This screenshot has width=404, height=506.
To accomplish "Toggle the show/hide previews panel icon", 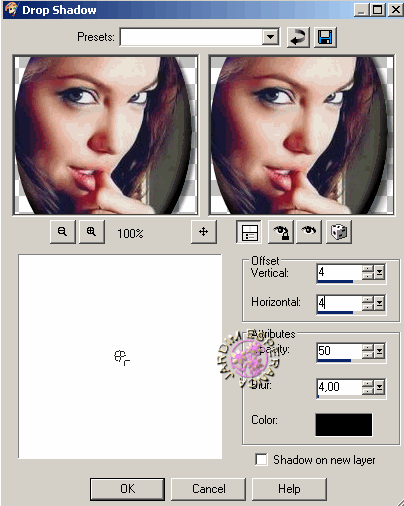I will point(249,231).
